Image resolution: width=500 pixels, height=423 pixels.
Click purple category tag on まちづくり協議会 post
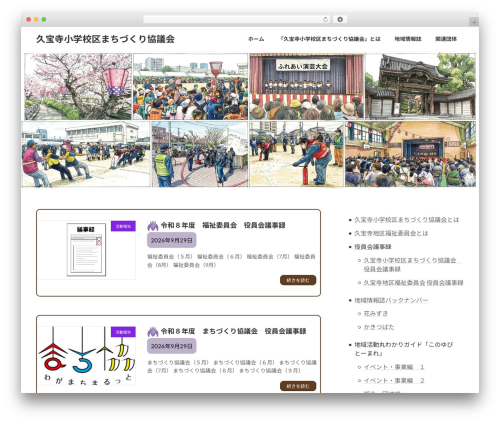(123, 332)
